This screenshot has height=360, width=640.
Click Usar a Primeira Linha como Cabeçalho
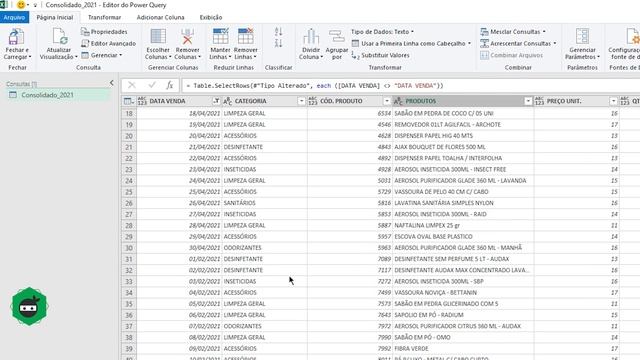(x=411, y=43)
